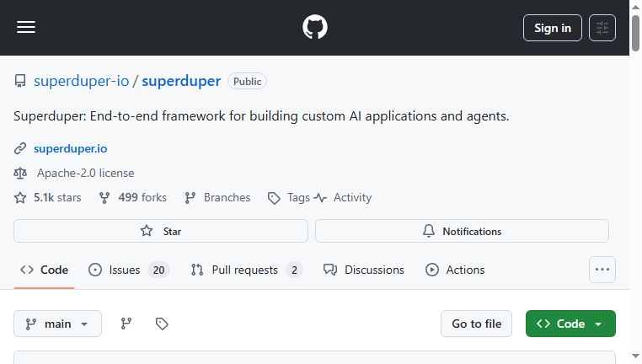The image size is (642, 364).
Task: Open the superduper-io organization link
Action: (x=81, y=81)
